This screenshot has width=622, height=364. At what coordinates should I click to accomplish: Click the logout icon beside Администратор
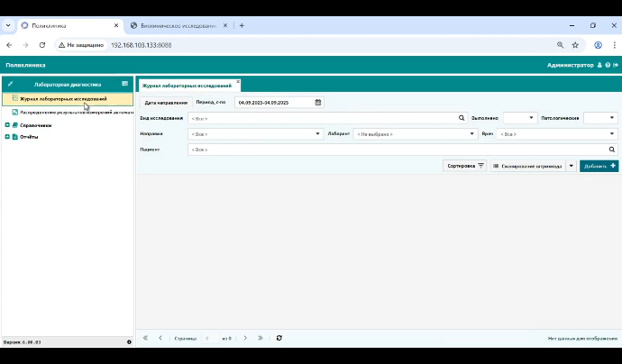(616, 65)
